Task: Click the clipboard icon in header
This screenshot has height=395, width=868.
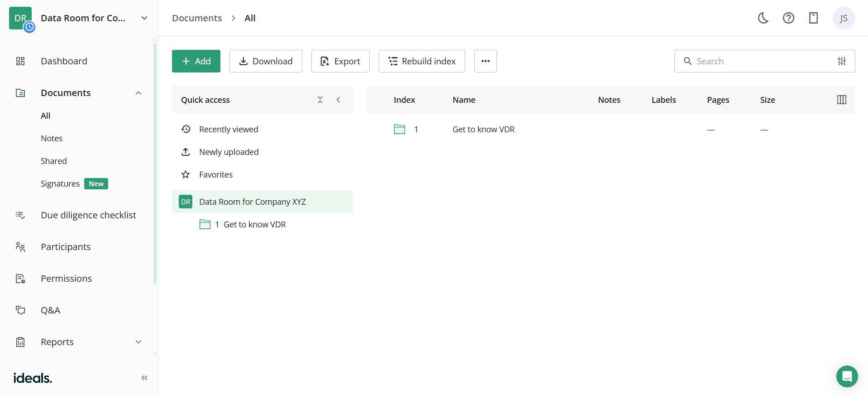Action: 813,18
